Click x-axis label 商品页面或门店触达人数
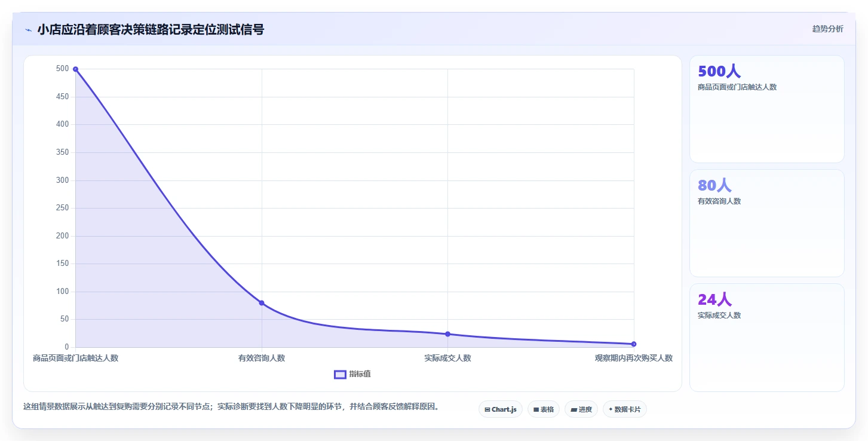 coord(75,359)
